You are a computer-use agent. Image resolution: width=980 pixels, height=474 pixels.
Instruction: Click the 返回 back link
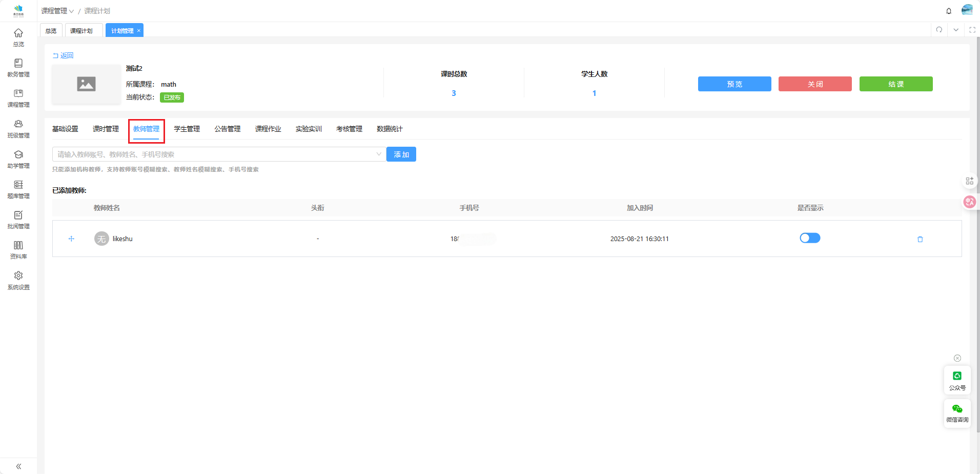63,55
